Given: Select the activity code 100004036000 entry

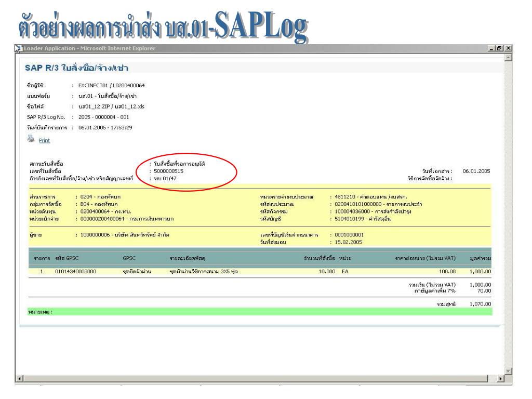Looking at the screenshot, I should coord(373,211).
